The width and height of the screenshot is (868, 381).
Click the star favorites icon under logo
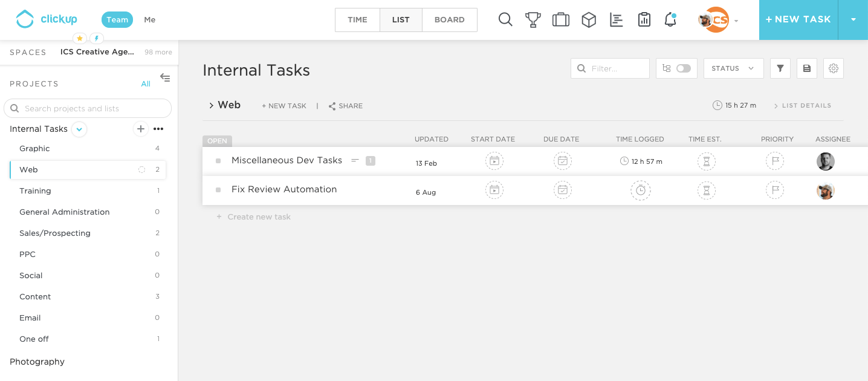coord(80,38)
